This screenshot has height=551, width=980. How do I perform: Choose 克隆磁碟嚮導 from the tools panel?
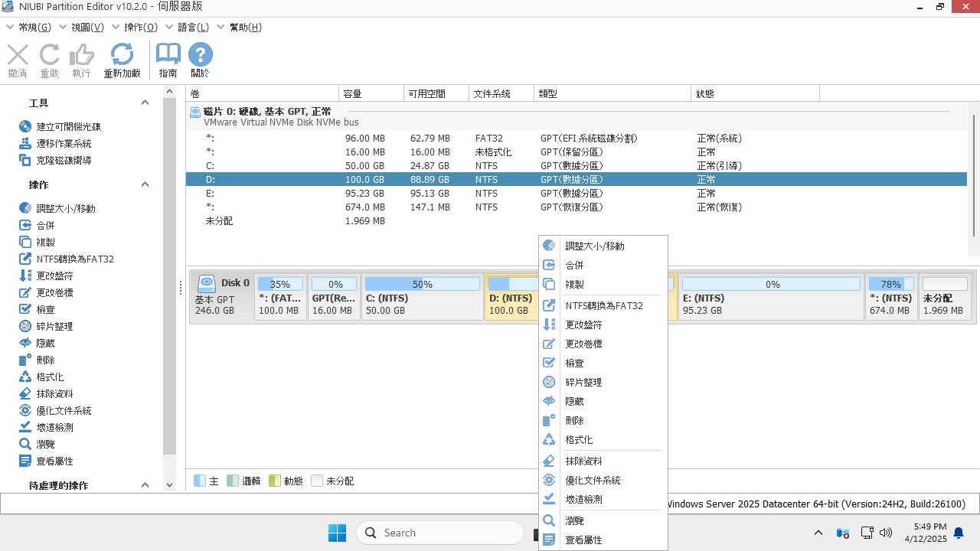64,160
